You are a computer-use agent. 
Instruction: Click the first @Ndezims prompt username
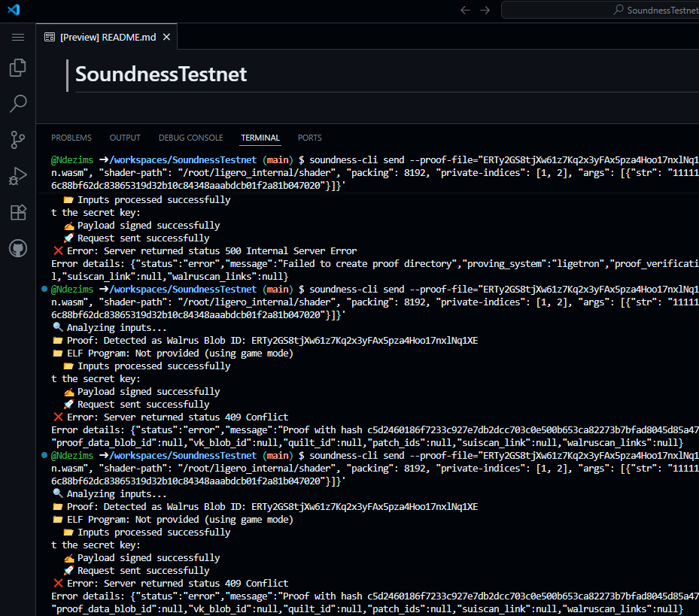pos(72,160)
